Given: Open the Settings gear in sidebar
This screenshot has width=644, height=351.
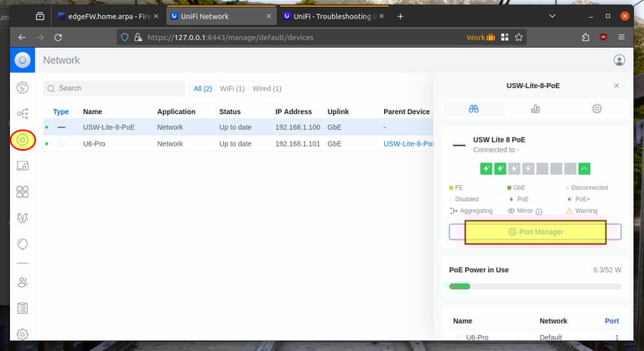Looking at the screenshot, I should pyautogui.click(x=23, y=334).
